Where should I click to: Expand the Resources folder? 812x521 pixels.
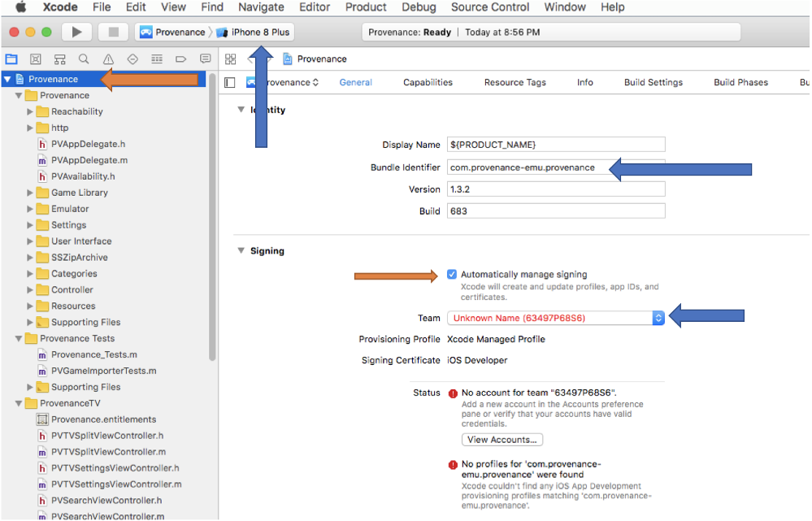[x=30, y=306]
